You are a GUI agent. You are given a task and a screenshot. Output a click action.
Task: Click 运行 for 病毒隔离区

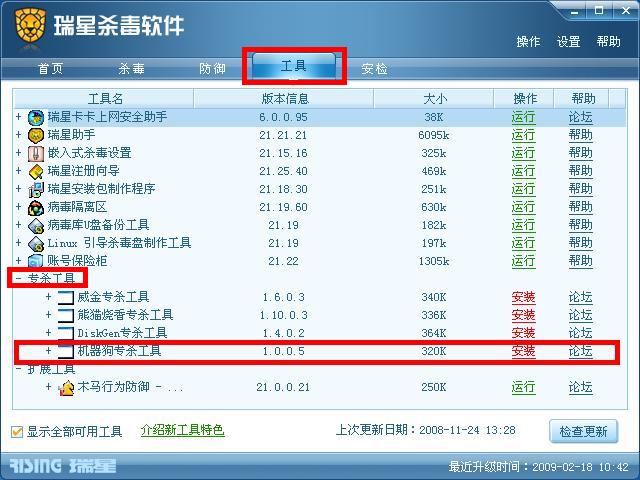[x=523, y=207]
